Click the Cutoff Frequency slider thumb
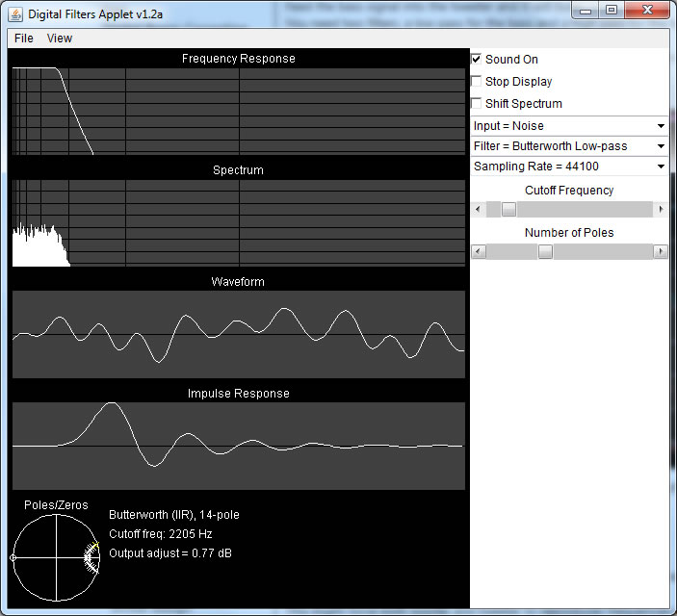Viewport: 677px width, 616px height. click(x=508, y=209)
